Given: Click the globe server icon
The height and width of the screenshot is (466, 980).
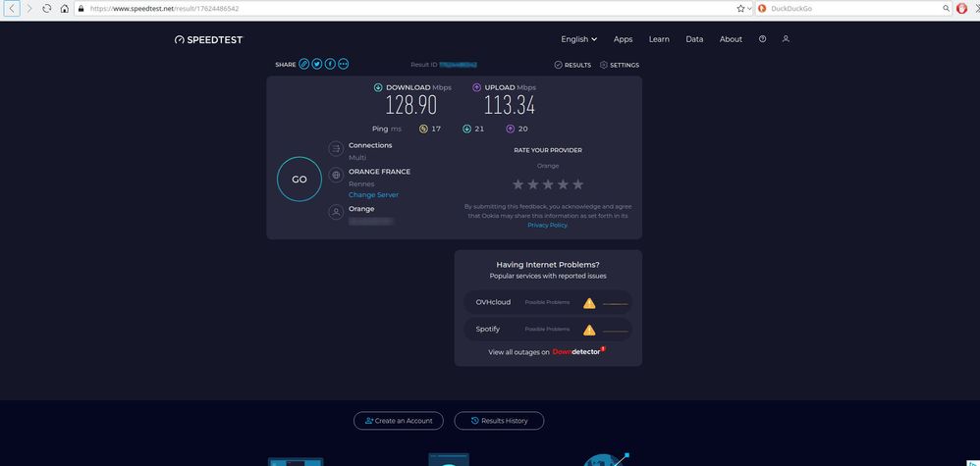Looking at the screenshot, I should tap(336, 175).
